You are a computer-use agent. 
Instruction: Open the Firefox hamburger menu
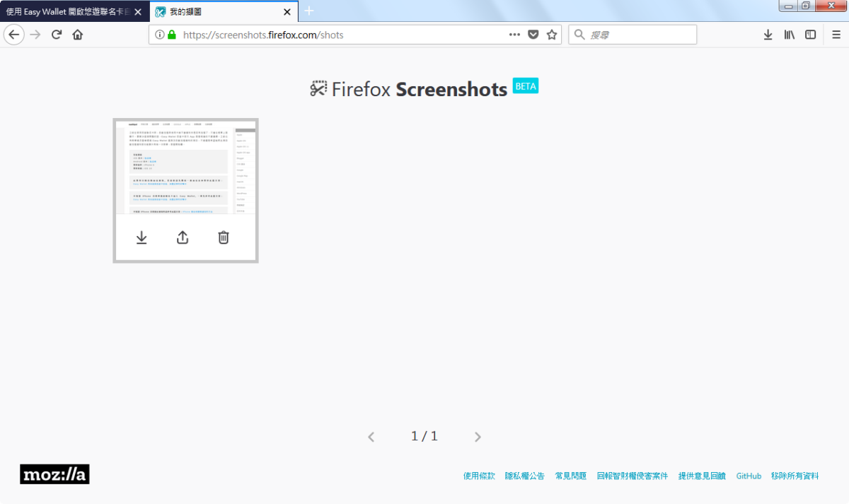pyautogui.click(x=836, y=35)
